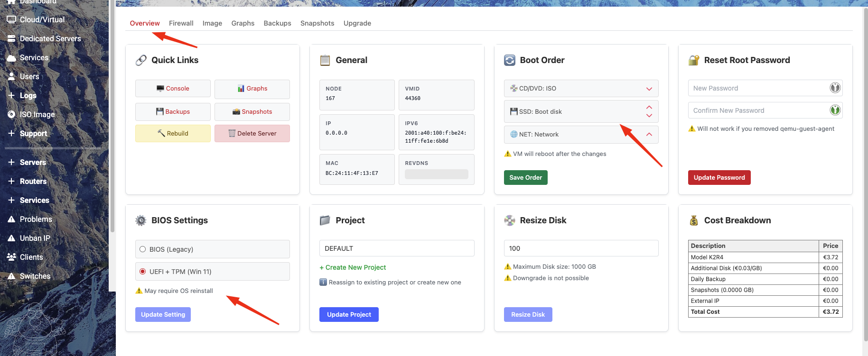Click the sidebar vertical scrollbar
The image size is (868, 356).
(x=112, y=119)
